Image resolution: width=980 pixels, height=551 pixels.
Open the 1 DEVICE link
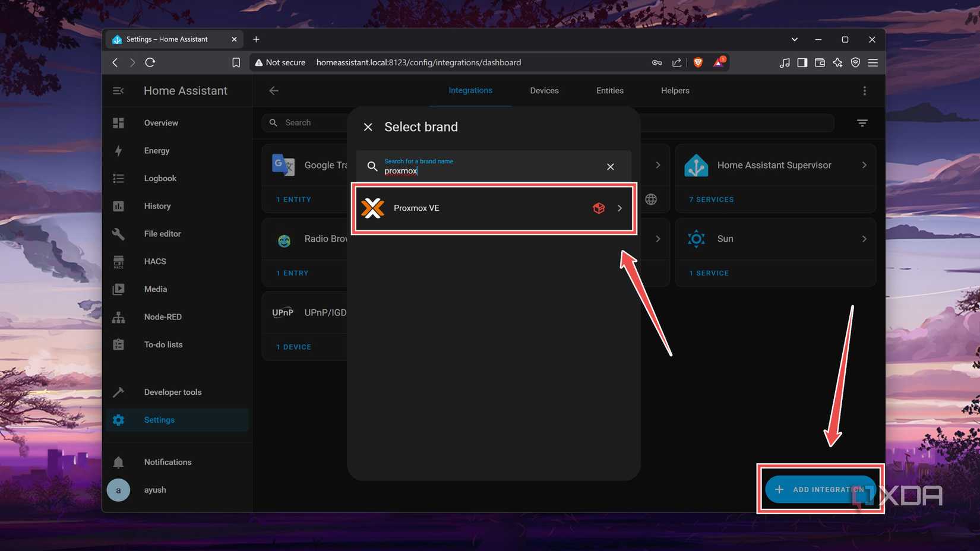tap(293, 347)
